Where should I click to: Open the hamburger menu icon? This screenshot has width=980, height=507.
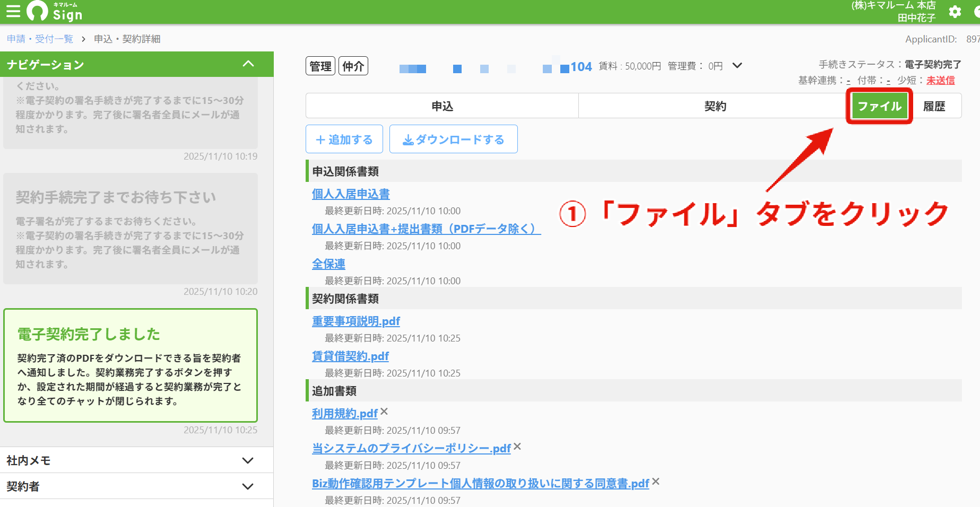click(x=13, y=11)
